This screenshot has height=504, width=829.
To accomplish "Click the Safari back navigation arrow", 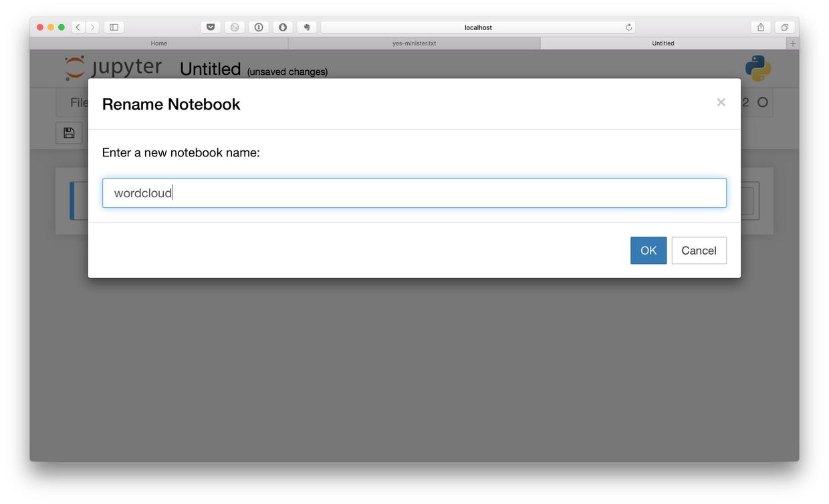I will click(78, 27).
